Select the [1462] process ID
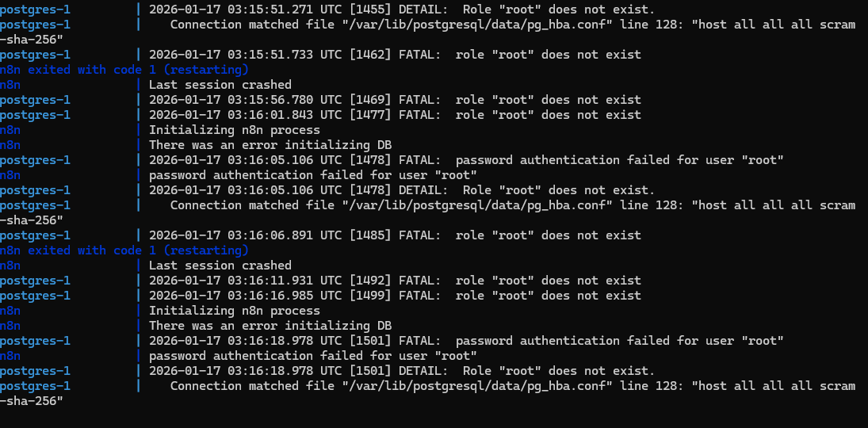The width and height of the screenshot is (868, 428). click(x=370, y=55)
